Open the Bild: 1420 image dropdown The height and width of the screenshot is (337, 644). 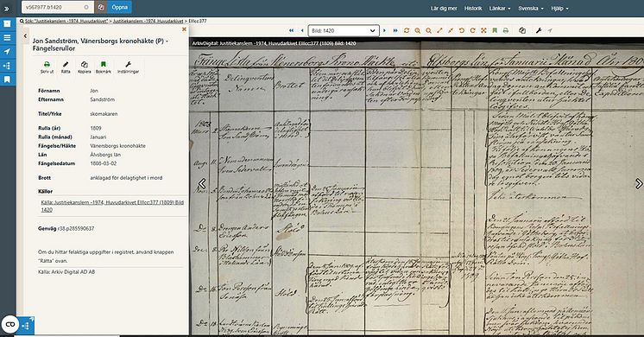point(344,31)
